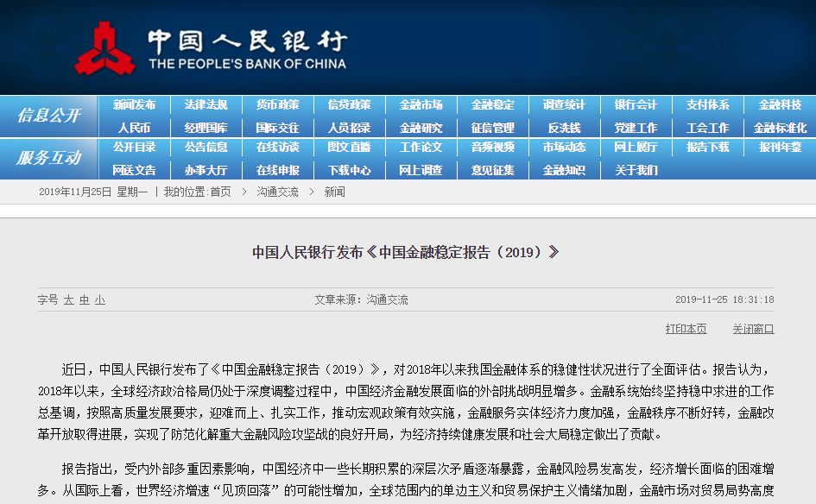Open 支付体系 navigation link

tap(708, 104)
